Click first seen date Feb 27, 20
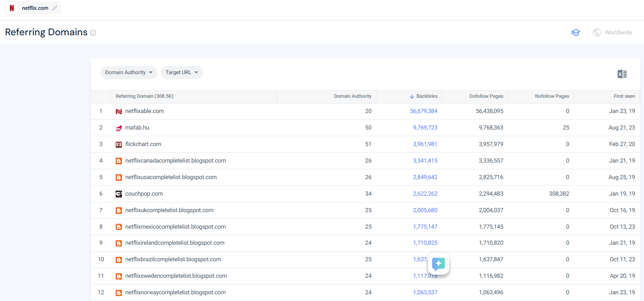The image size is (644, 301). (623, 144)
